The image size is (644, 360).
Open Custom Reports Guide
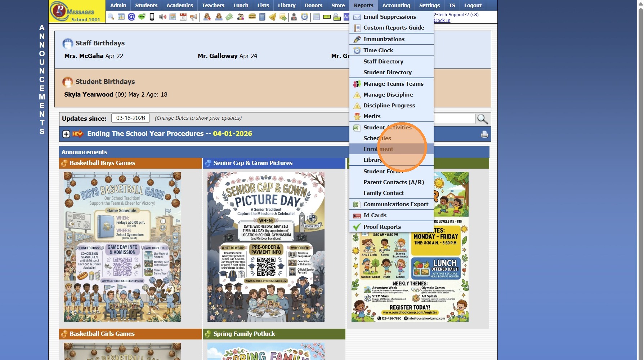[x=392, y=28]
